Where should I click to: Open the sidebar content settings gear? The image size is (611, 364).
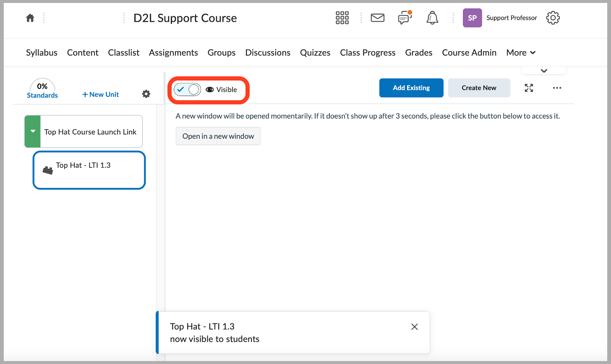(146, 94)
